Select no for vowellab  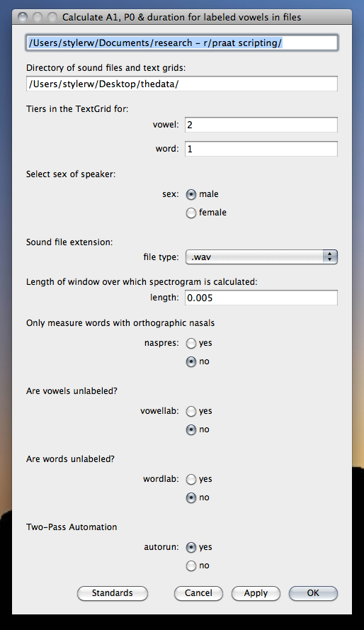click(x=191, y=429)
